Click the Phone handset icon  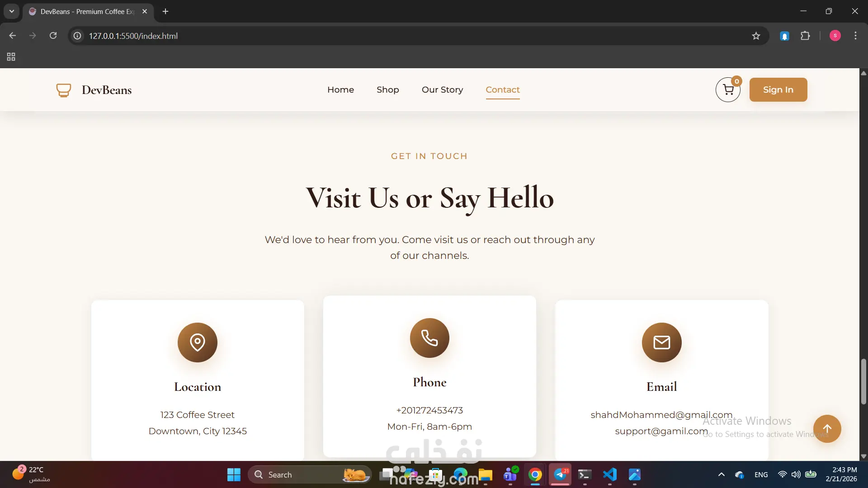tap(429, 338)
